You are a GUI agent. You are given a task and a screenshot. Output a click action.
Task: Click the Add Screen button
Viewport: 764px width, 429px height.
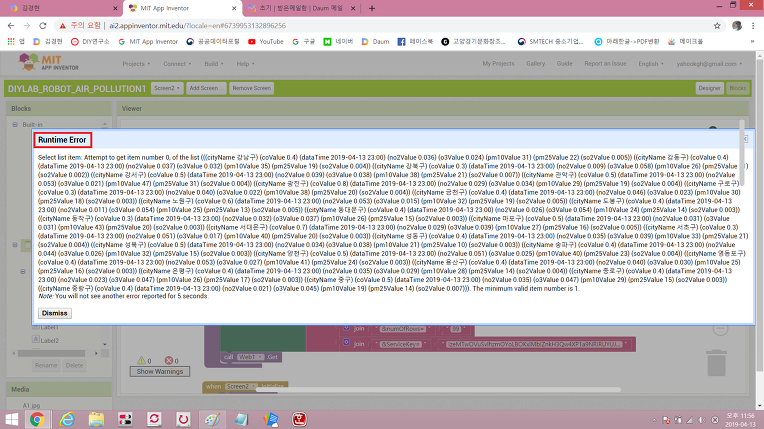pos(206,88)
